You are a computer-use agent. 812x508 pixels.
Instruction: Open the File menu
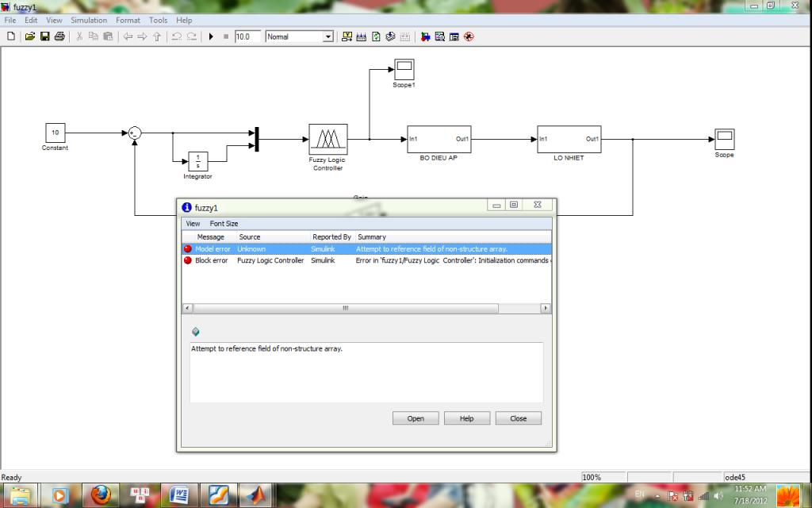[x=10, y=20]
